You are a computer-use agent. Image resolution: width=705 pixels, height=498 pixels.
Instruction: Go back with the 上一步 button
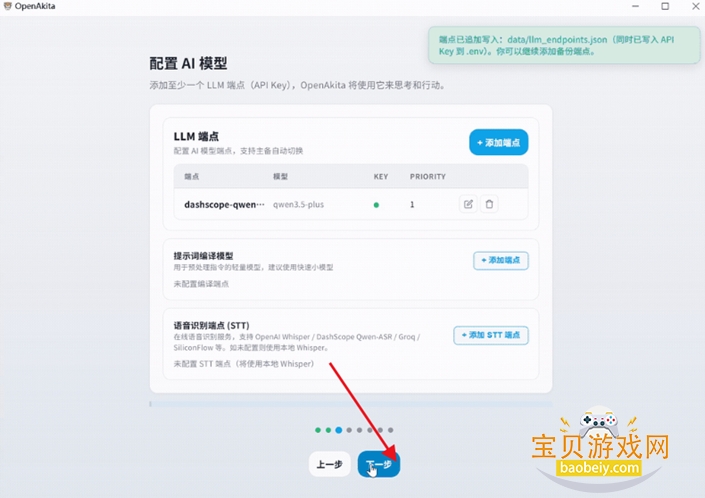[329, 464]
